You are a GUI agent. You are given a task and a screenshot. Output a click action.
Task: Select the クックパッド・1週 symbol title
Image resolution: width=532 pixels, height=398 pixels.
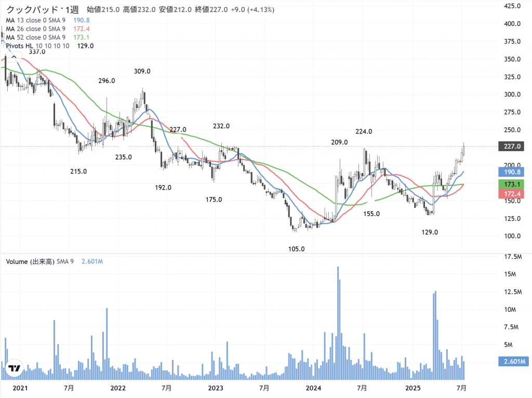click(43, 9)
